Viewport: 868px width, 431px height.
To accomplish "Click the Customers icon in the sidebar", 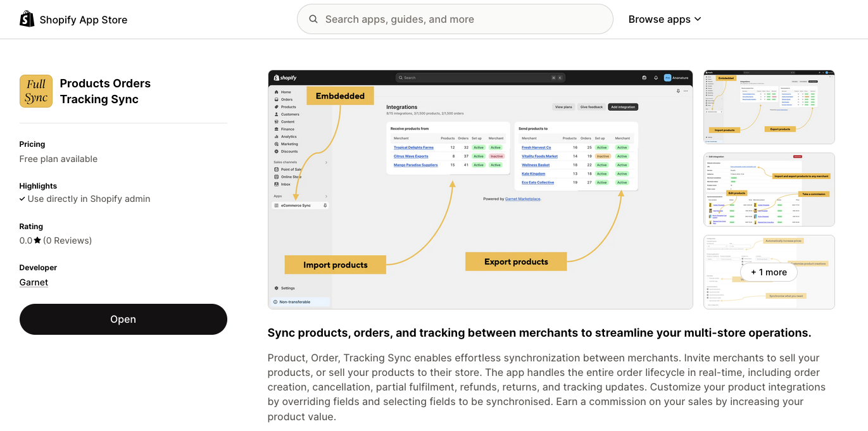I will tap(276, 115).
